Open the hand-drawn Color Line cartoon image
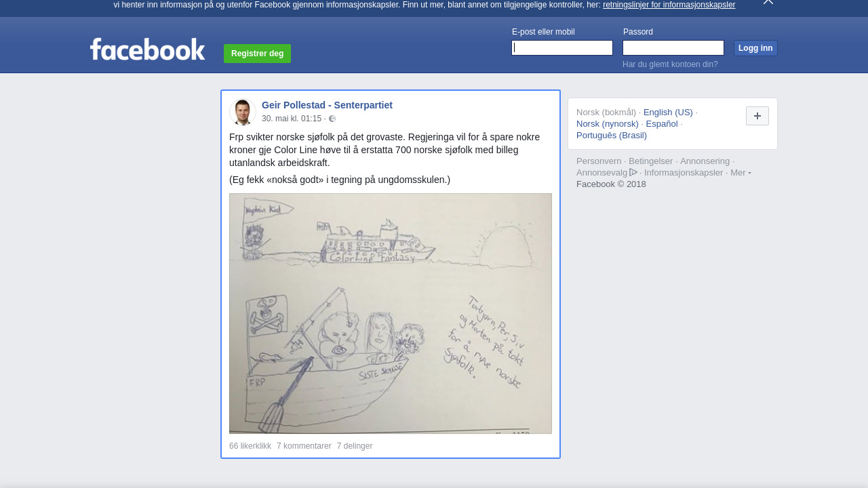Image resolution: width=868 pixels, height=488 pixels. coord(391,313)
